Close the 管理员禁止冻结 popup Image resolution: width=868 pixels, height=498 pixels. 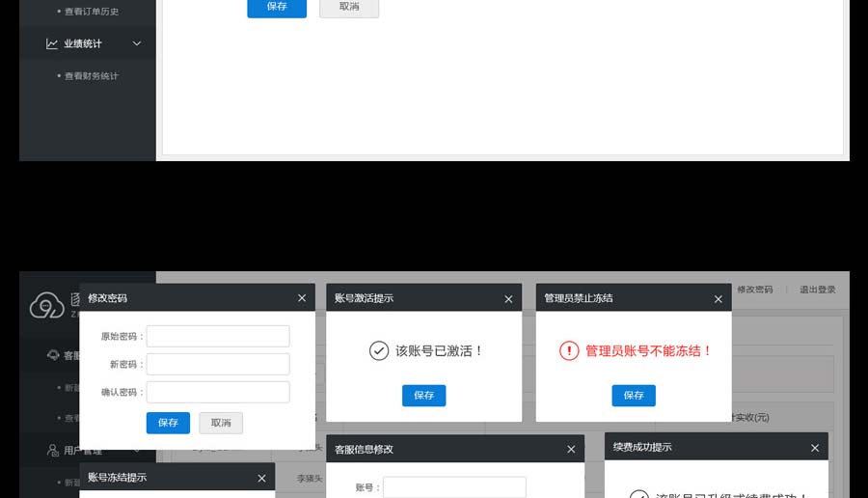[x=718, y=299]
